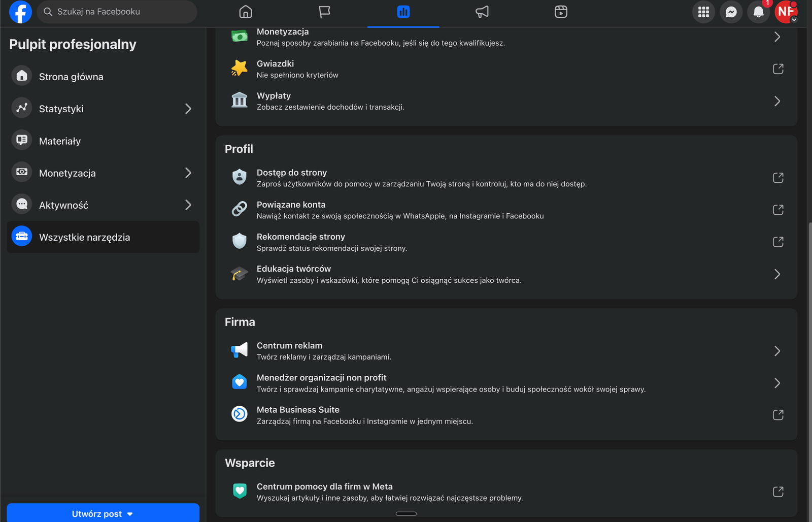Open Meta Business Suite external link
Screen dimensions: 812x522
click(x=778, y=415)
